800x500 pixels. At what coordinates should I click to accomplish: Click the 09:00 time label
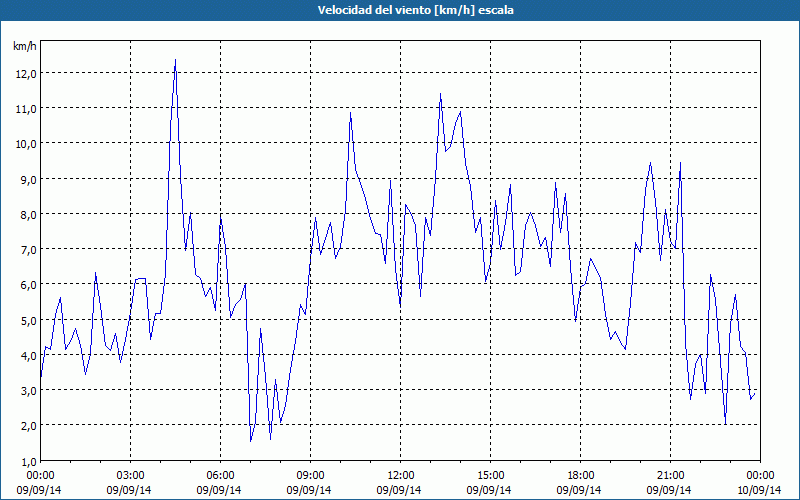310,476
